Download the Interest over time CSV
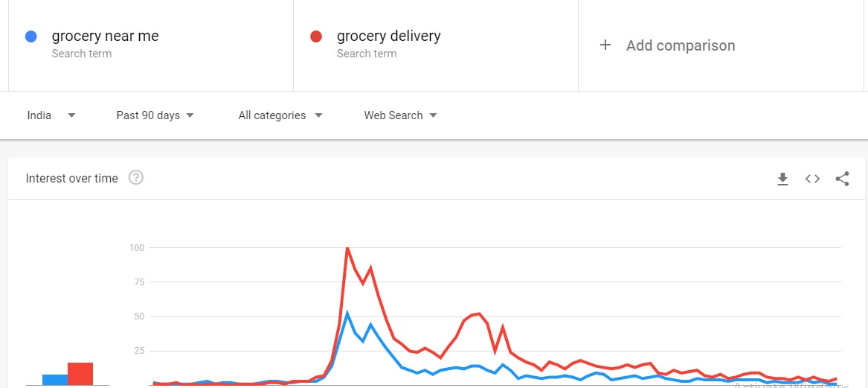The image size is (868, 388). 782,179
